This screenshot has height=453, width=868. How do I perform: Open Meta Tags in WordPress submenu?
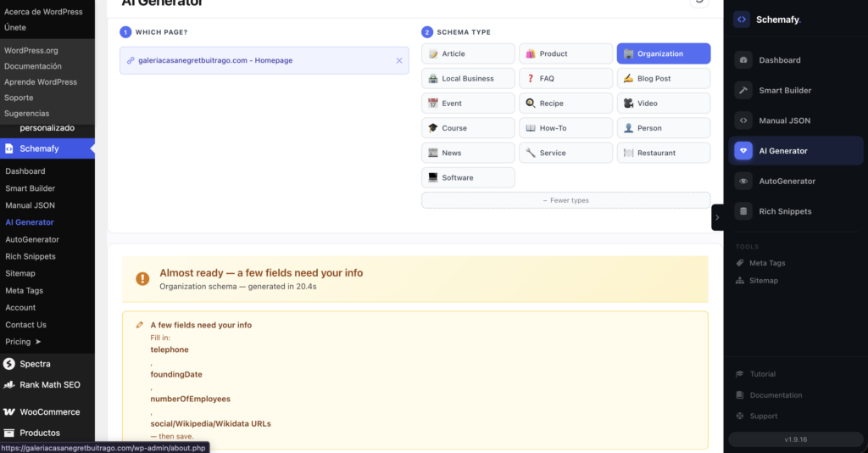coord(25,290)
